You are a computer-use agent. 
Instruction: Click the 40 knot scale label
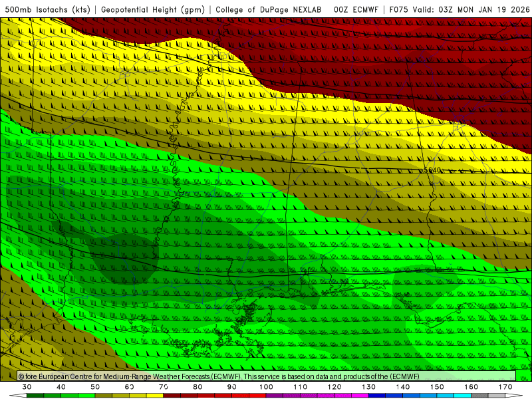click(x=61, y=387)
